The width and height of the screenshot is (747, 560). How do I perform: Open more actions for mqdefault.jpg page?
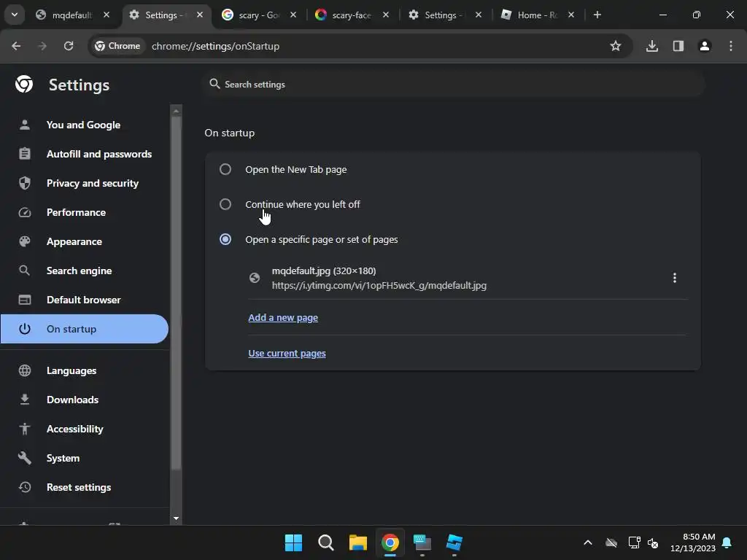[675, 278]
